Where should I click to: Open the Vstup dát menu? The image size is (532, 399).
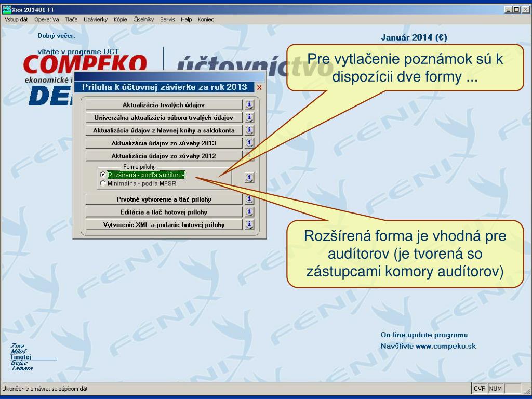(16, 20)
